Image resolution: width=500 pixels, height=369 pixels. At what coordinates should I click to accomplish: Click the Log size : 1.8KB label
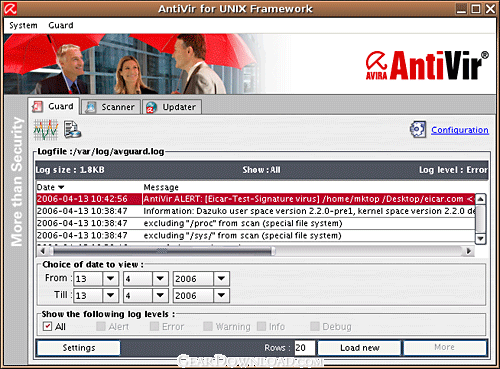coord(70,170)
